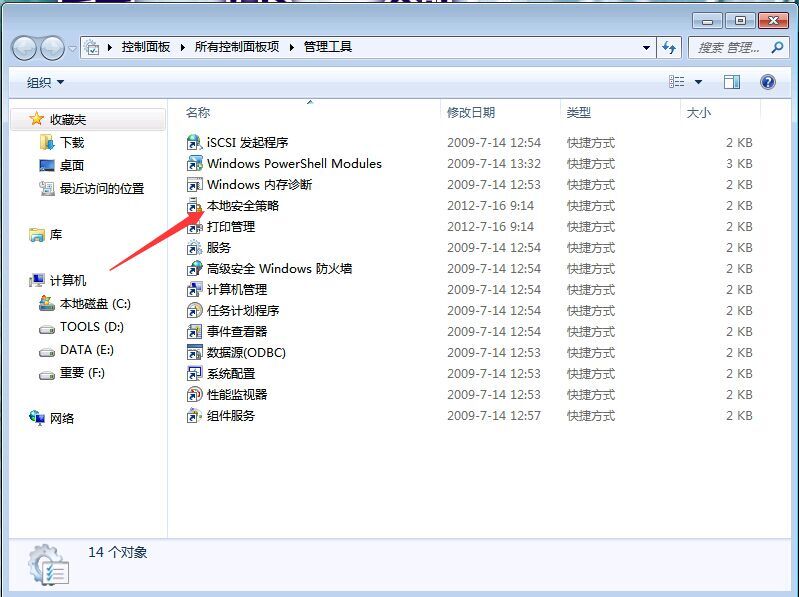Click the back navigation arrow

click(x=24, y=48)
